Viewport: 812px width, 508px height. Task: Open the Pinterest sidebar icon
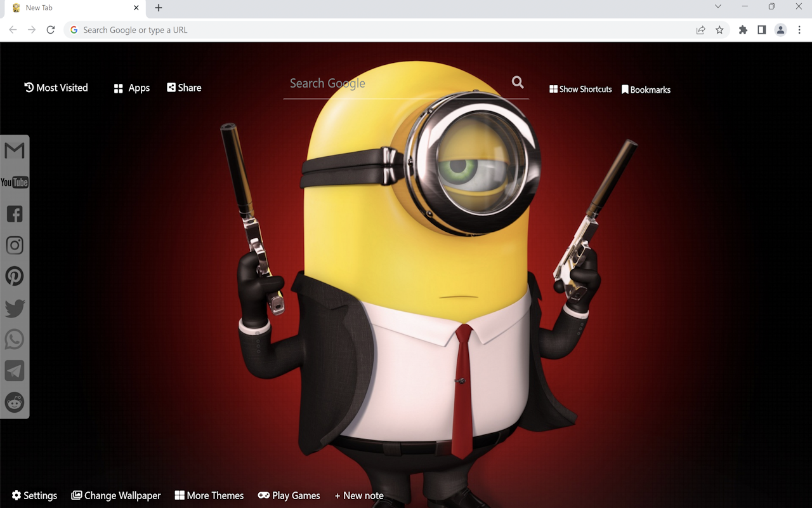[15, 276]
